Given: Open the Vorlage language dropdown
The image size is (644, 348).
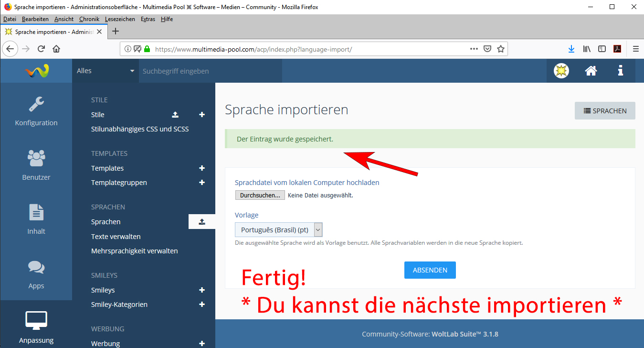Looking at the screenshot, I should [279, 230].
